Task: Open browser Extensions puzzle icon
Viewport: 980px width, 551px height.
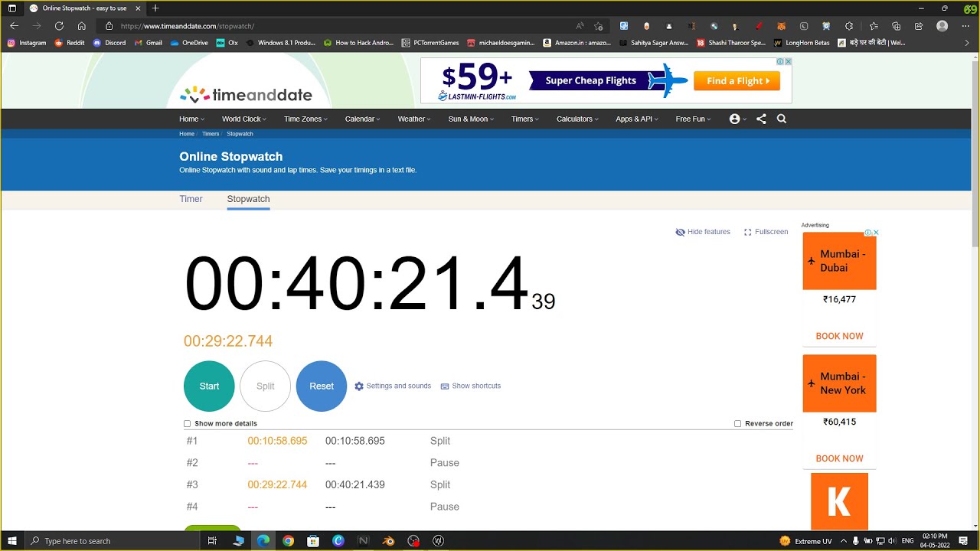Action: pos(849,26)
